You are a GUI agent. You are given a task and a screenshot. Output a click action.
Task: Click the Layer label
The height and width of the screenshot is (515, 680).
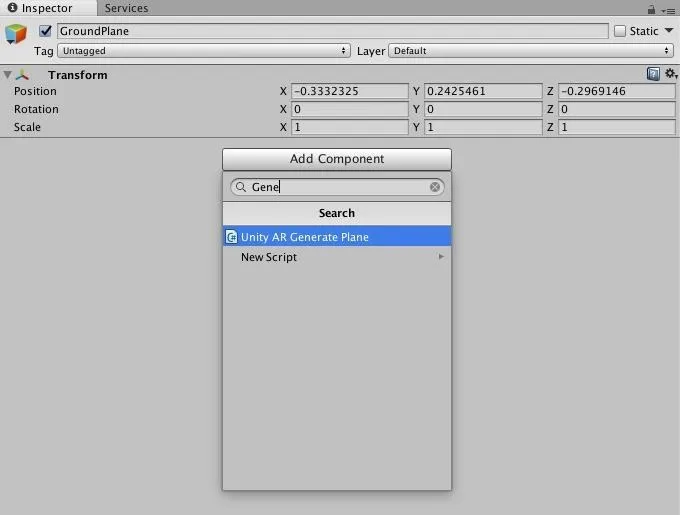pyautogui.click(x=371, y=51)
